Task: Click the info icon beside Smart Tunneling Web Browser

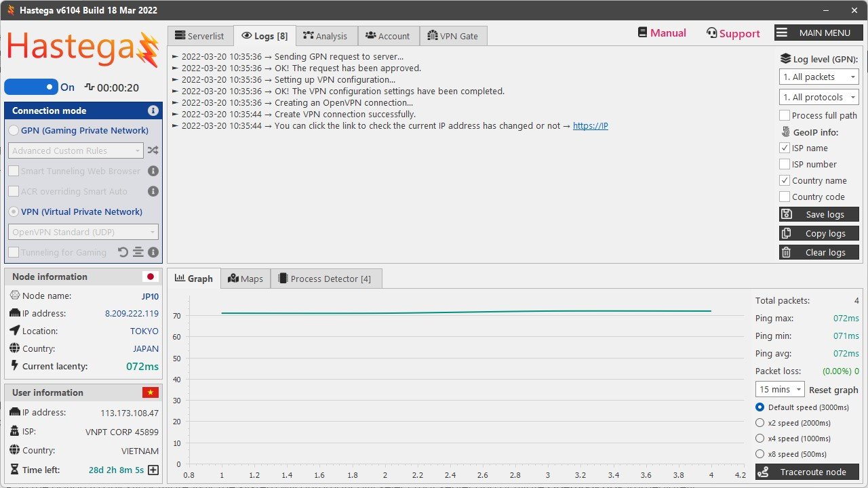Action: [x=153, y=171]
